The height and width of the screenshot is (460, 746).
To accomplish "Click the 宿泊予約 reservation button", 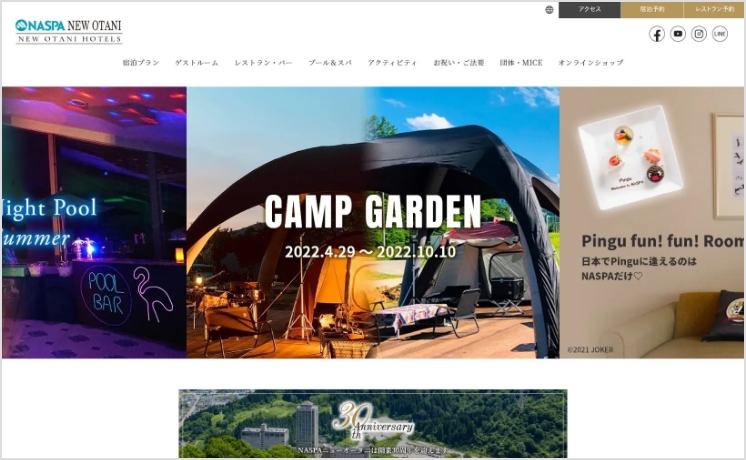I will (x=652, y=10).
